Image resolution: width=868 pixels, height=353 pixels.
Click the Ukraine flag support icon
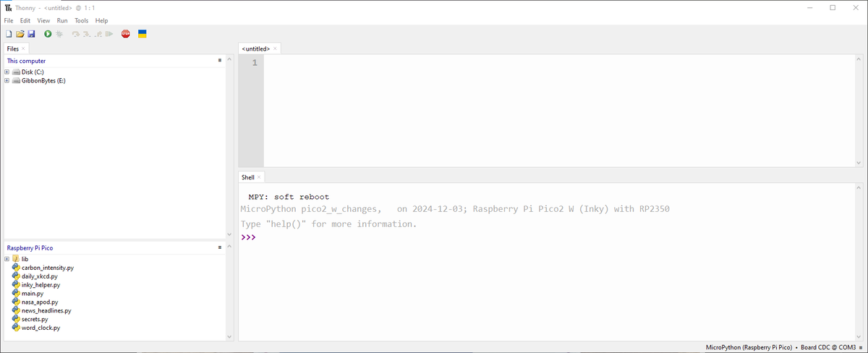coord(142,34)
